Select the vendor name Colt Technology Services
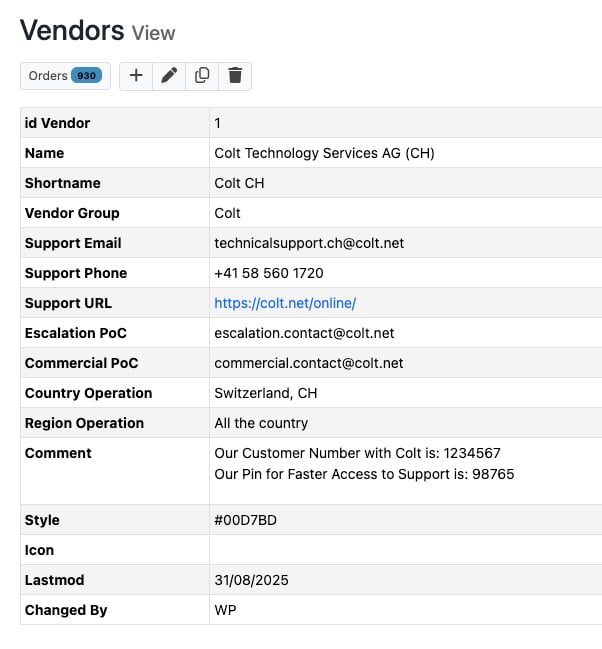Viewport: 602px width, 649px height. click(x=324, y=153)
